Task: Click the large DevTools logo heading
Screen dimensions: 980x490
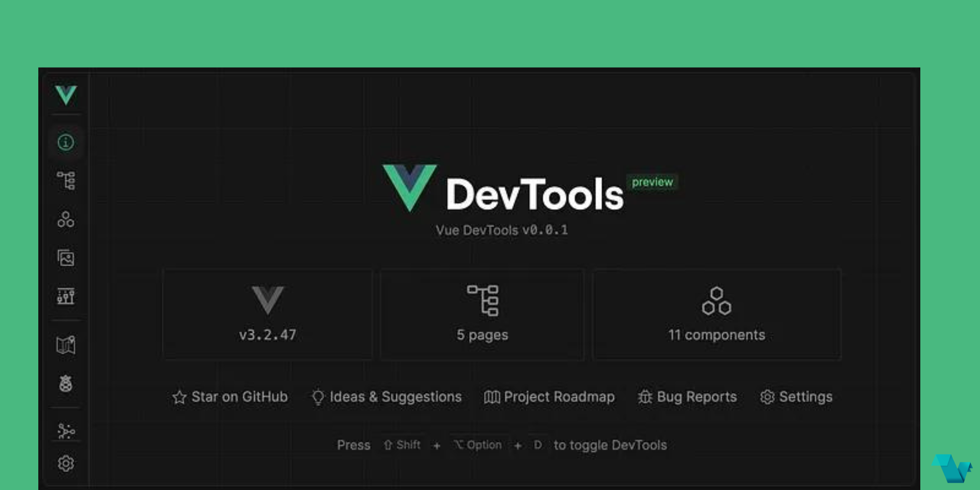Action: [503, 189]
